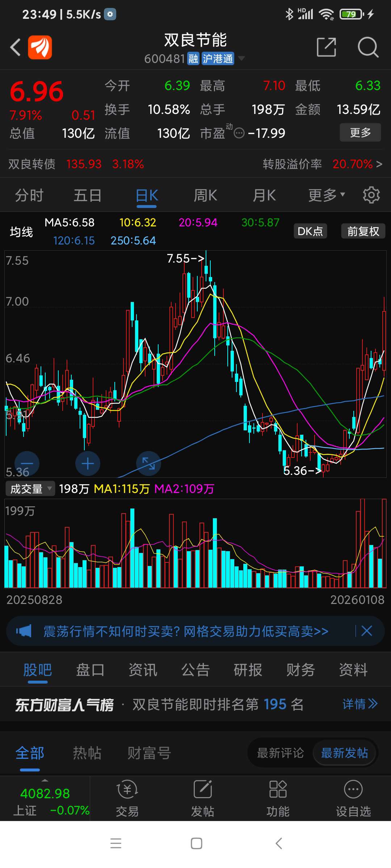Tap Android home square button
This screenshot has height=868, width=391.
(x=196, y=843)
